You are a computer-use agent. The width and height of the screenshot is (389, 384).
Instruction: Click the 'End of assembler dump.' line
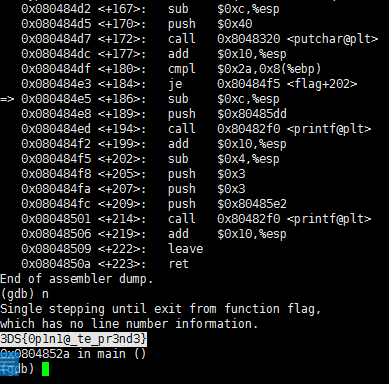click(76, 279)
